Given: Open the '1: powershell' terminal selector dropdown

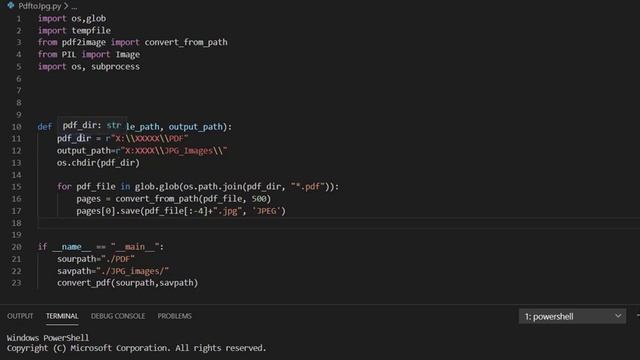Looking at the screenshot, I should point(572,316).
